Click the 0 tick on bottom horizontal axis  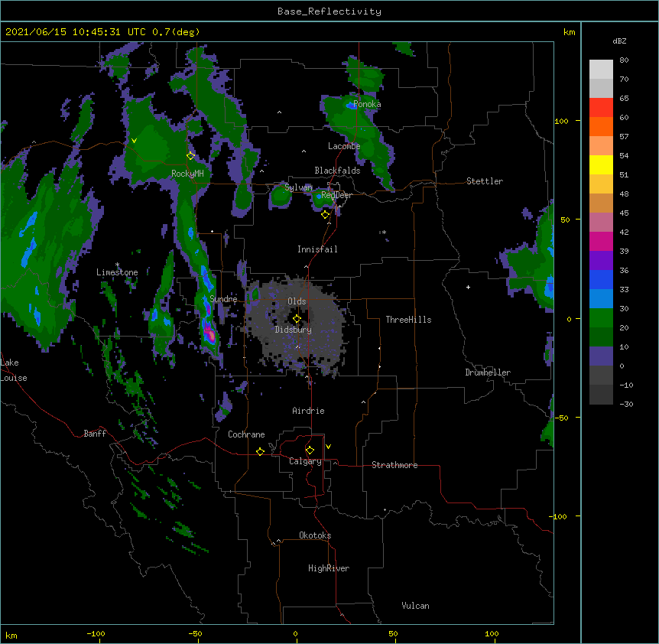point(295,633)
